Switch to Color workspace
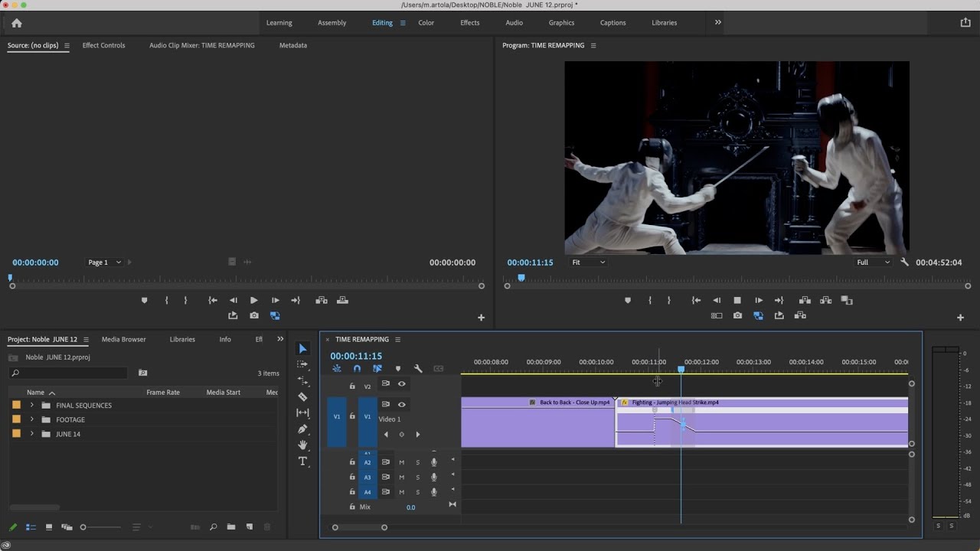Image resolution: width=980 pixels, height=551 pixels. (x=426, y=23)
